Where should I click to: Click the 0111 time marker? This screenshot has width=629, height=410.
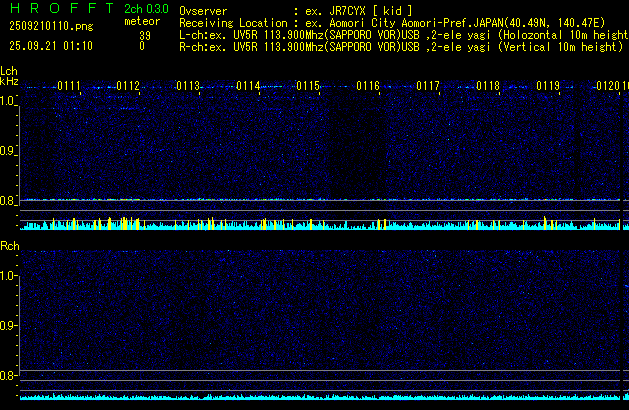[69, 87]
